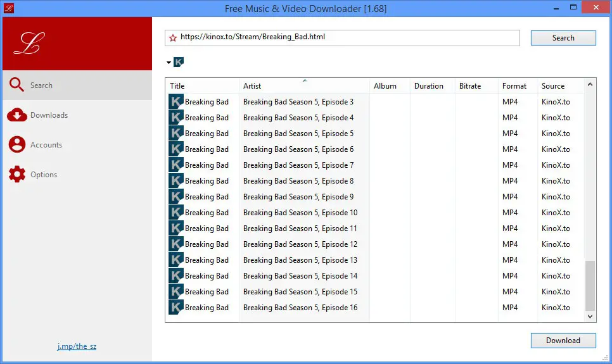612x364 pixels.
Task: Click K icon on Season 5, Episode 15 row
Action: click(x=176, y=291)
